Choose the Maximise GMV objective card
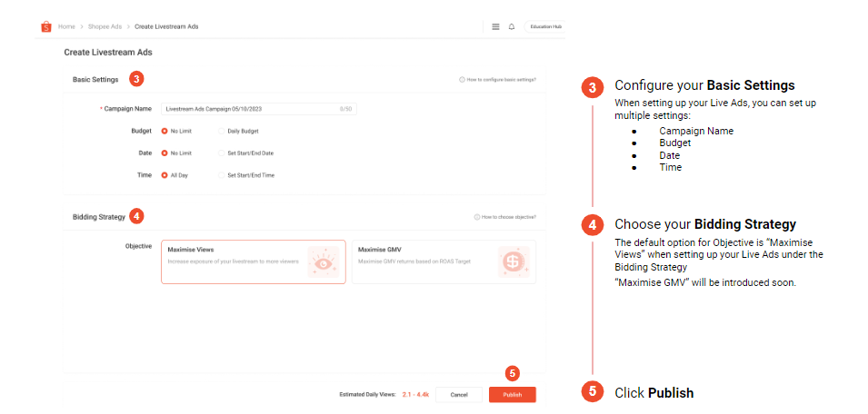 pos(444,262)
